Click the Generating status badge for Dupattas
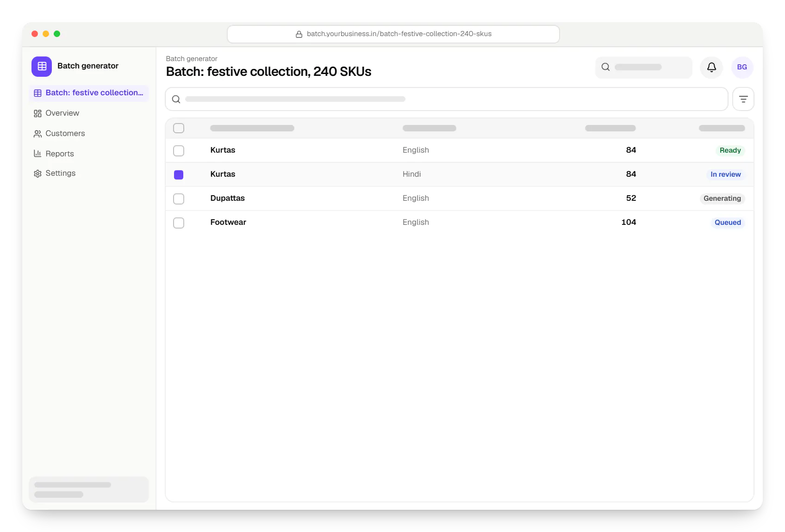This screenshot has height=532, width=785. click(722, 198)
